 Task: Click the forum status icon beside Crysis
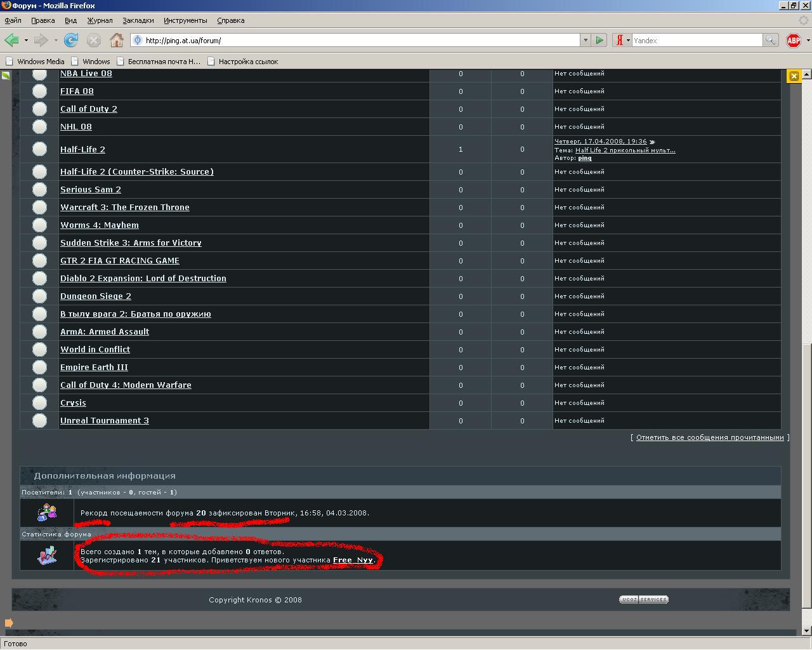(x=39, y=402)
